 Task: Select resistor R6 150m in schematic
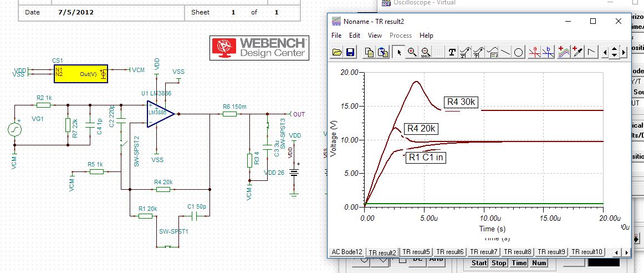230,114
